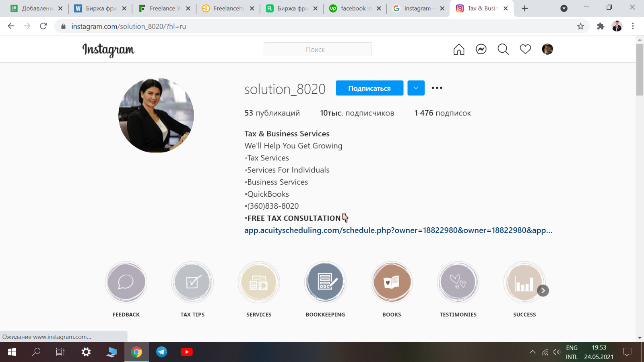This screenshot has height=362, width=644.
Task: Open the Windows Start menu
Action: click(x=12, y=352)
